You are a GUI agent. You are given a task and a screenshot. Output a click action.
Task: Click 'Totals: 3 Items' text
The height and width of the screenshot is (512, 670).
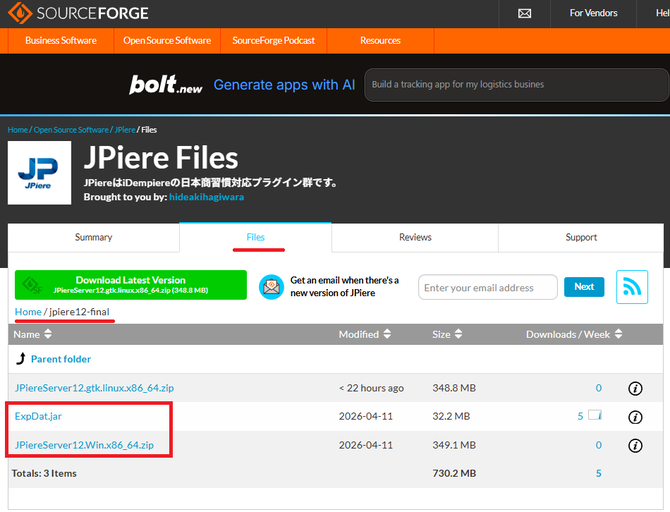44,474
